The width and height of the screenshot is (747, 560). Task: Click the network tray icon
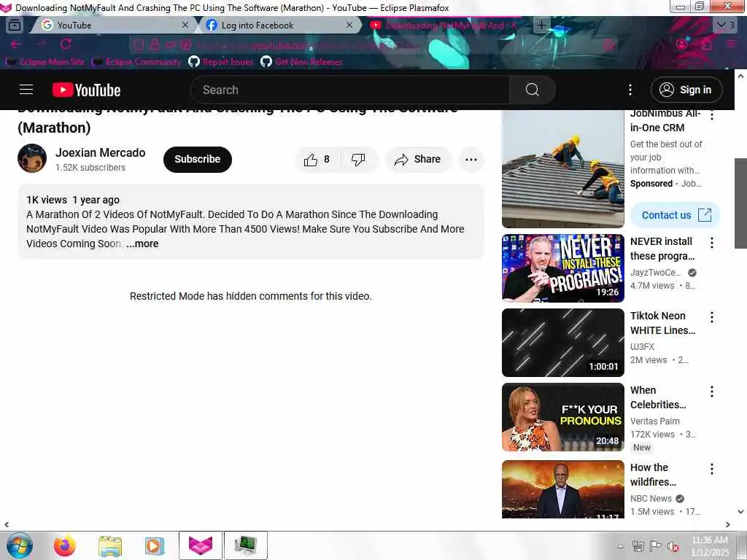click(x=638, y=546)
